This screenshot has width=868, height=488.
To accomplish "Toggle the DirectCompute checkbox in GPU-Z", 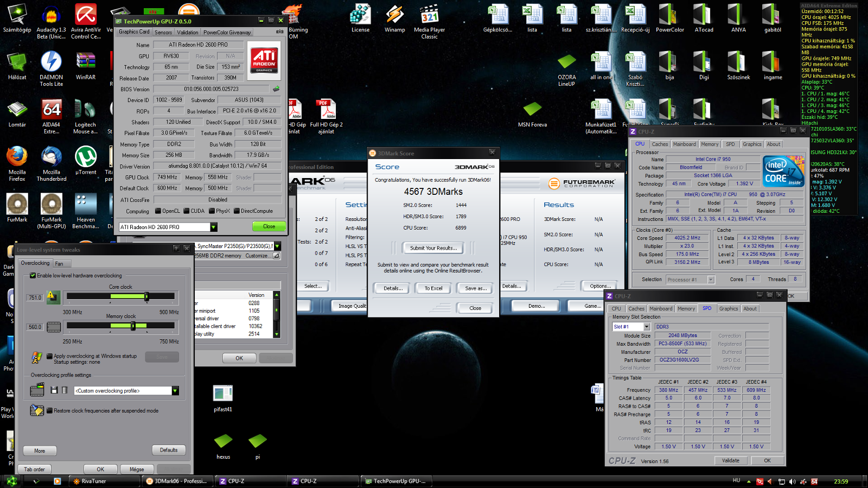I will [237, 211].
